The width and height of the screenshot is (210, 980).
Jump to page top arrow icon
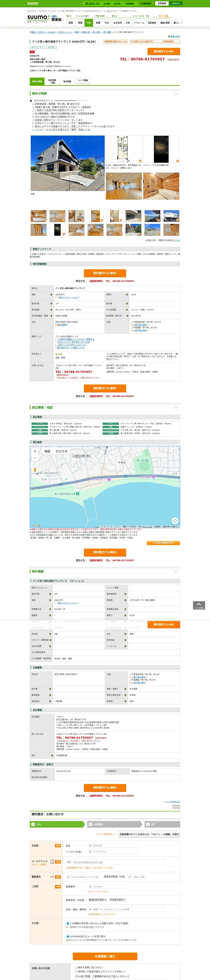199,605
